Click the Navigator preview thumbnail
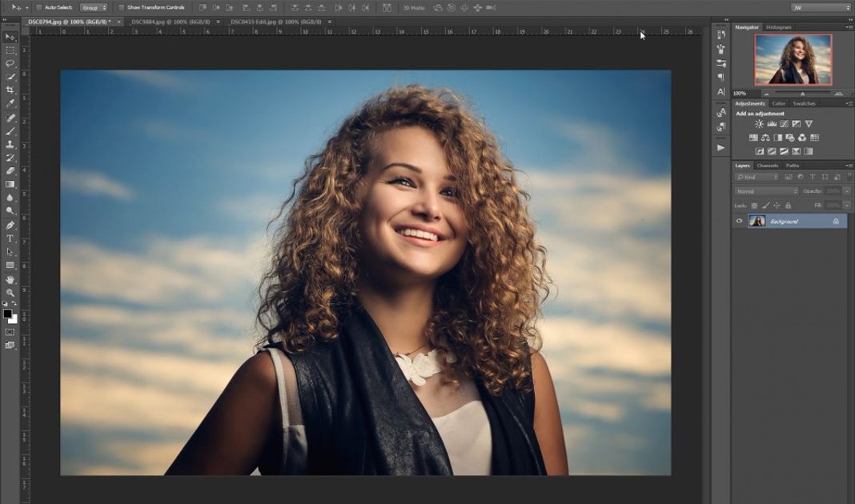This screenshot has width=855, height=504. tap(793, 60)
